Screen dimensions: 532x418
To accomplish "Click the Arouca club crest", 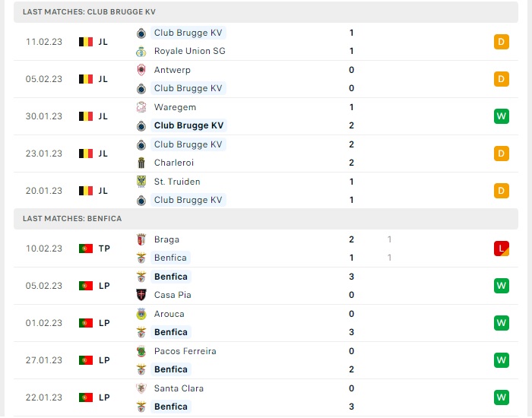I will (x=141, y=314).
